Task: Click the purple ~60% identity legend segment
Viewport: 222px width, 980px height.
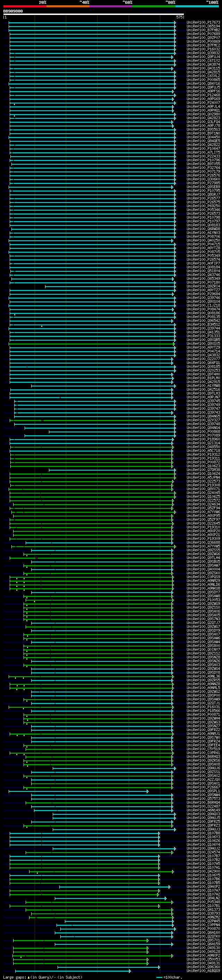Action: coord(111,6)
